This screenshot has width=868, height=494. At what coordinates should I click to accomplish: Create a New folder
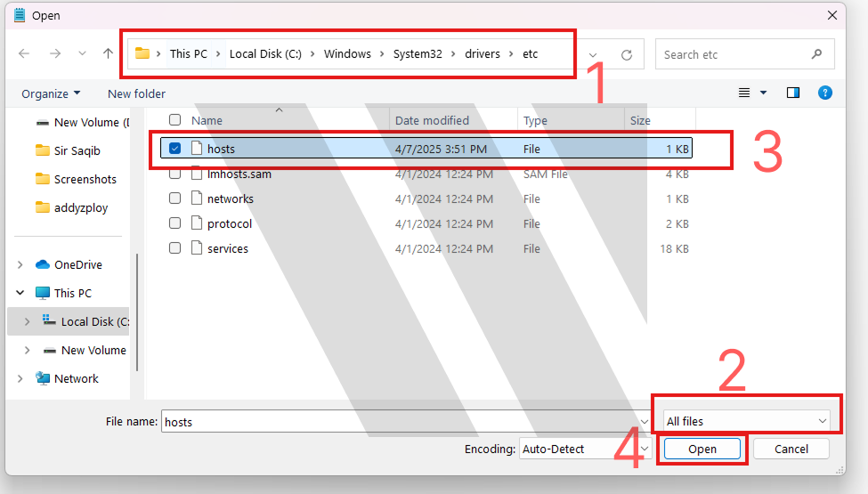pyautogui.click(x=136, y=93)
